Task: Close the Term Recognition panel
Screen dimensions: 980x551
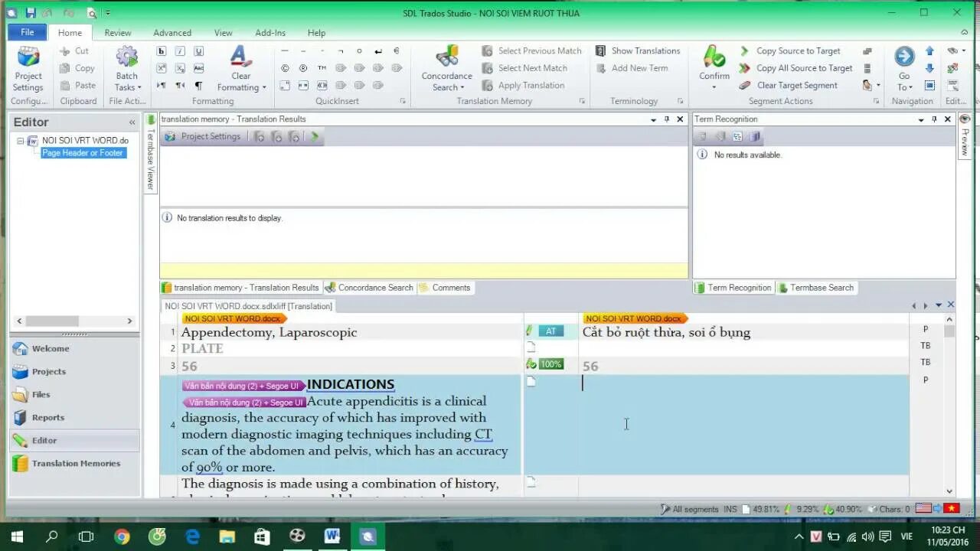Action: [x=948, y=119]
